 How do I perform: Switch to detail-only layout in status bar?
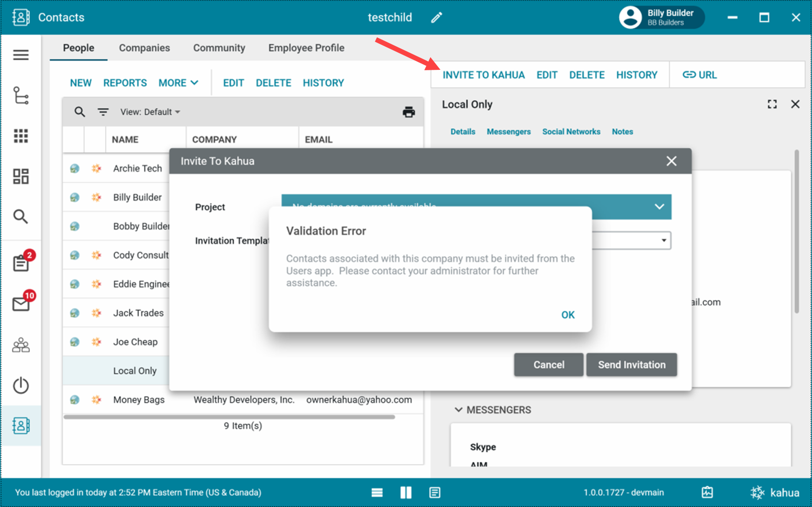click(x=435, y=492)
